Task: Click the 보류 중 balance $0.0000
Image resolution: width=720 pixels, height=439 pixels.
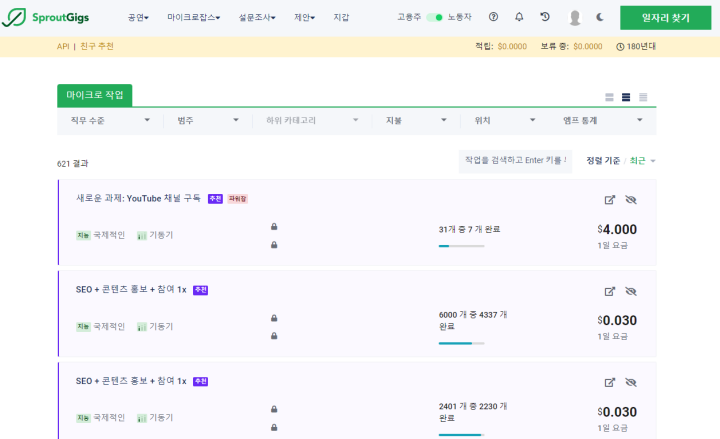Action: point(588,46)
